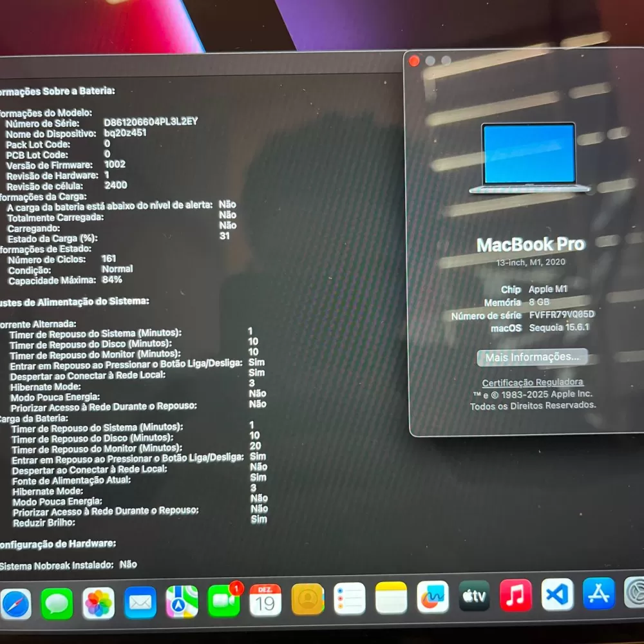Click the Mais Informações button
This screenshot has height=644, width=644.
tap(532, 357)
